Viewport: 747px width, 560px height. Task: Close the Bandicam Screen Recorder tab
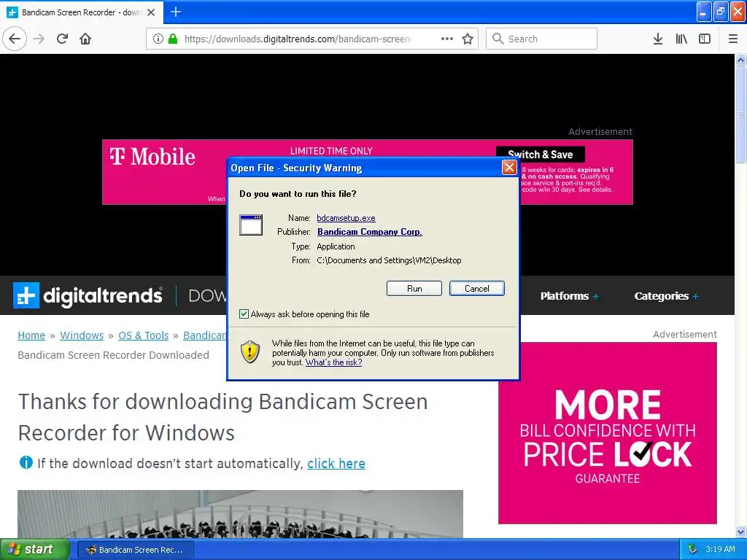[151, 12]
